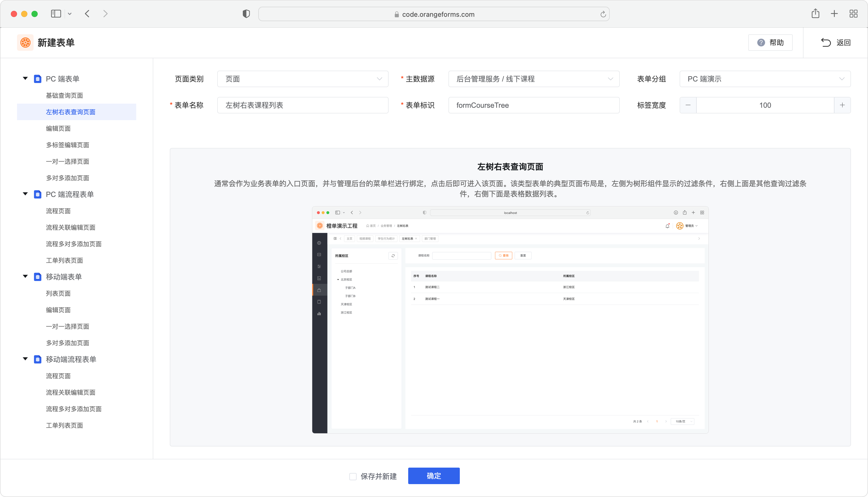Select 一对一选择页面 under 移动端表单
868x497 pixels.
coord(68,326)
